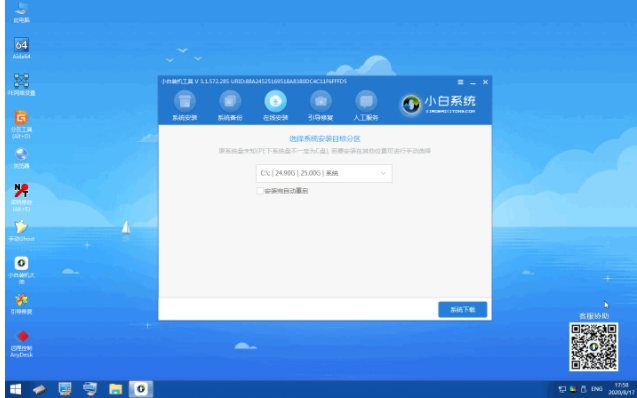Open the Windows Start menu
Image resolution: width=637 pixels, height=398 pixels.
tap(15, 389)
